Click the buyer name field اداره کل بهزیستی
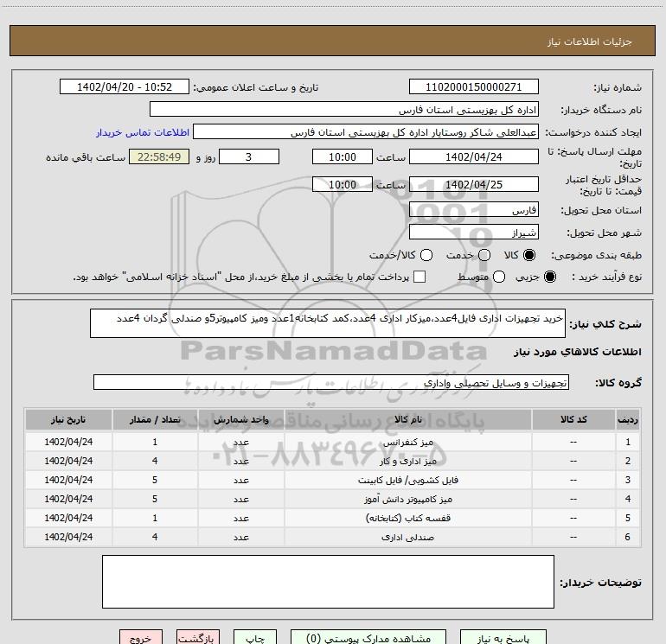The image size is (666, 644). point(344,110)
